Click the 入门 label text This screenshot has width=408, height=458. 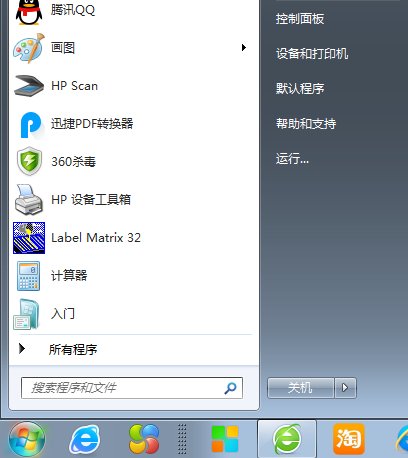63,314
